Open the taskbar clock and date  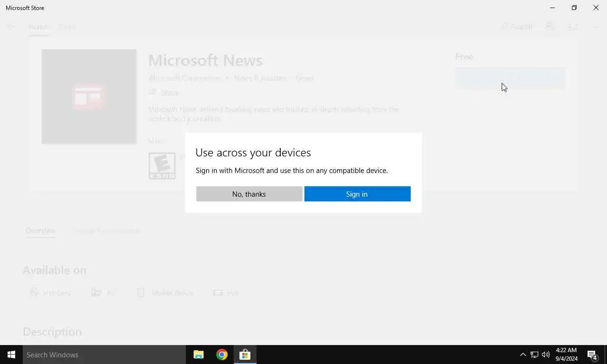566,355
